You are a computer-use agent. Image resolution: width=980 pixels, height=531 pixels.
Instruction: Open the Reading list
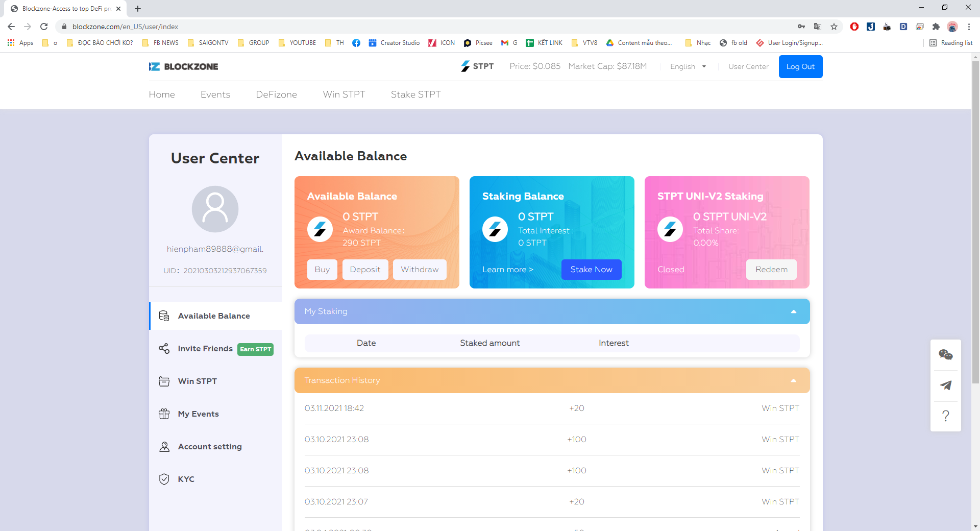(x=951, y=43)
